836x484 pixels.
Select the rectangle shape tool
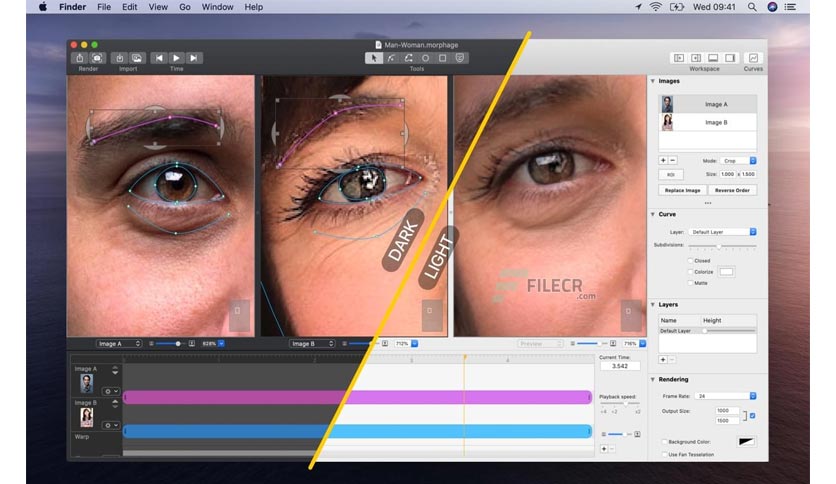[x=443, y=58]
